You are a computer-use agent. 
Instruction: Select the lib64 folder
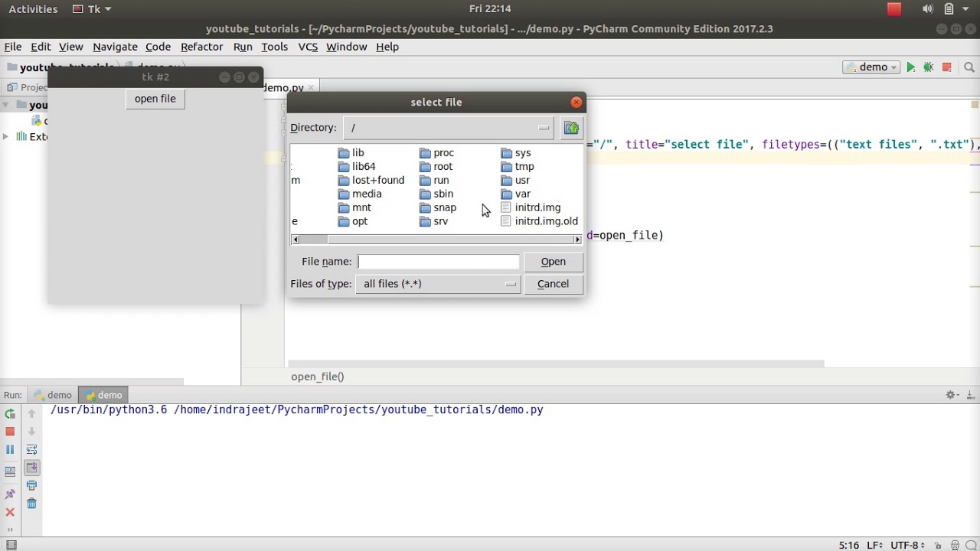pyautogui.click(x=357, y=167)
